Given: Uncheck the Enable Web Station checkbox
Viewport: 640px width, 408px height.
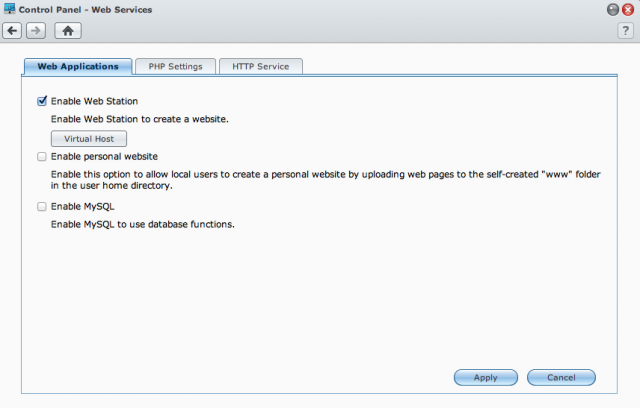Looking at the screenshot, I should (42, 101).
